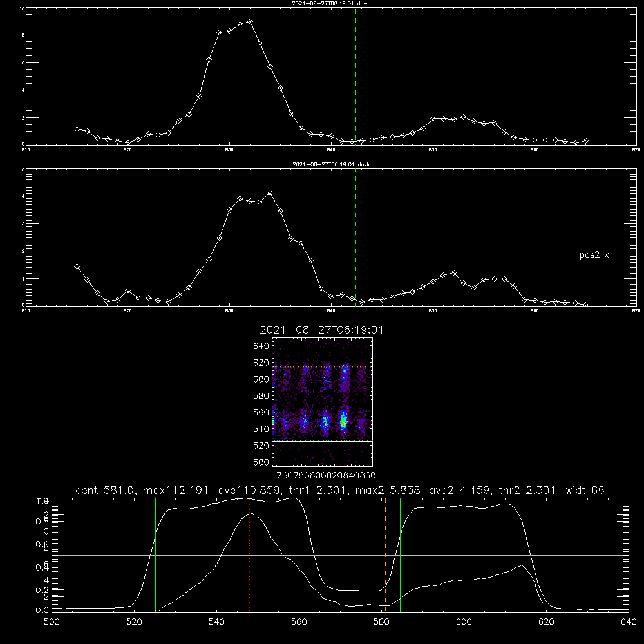Click the first data point of dusk curve
644x644 pixels.
[x=77, y=266]
